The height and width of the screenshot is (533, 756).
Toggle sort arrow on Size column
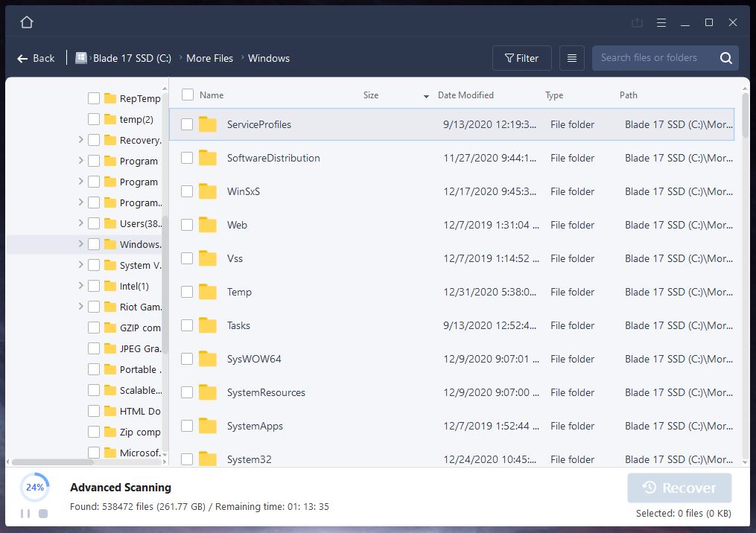coord(426,96)
